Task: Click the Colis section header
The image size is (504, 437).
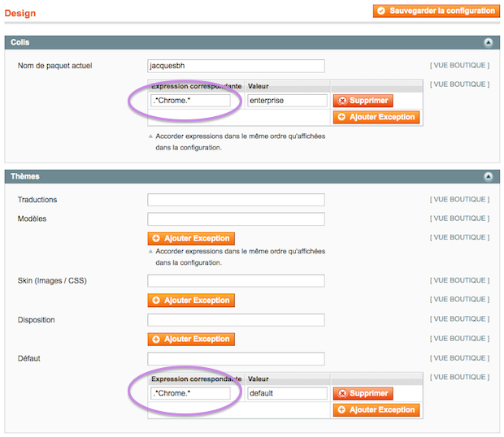Action: [x=244, y=41]
